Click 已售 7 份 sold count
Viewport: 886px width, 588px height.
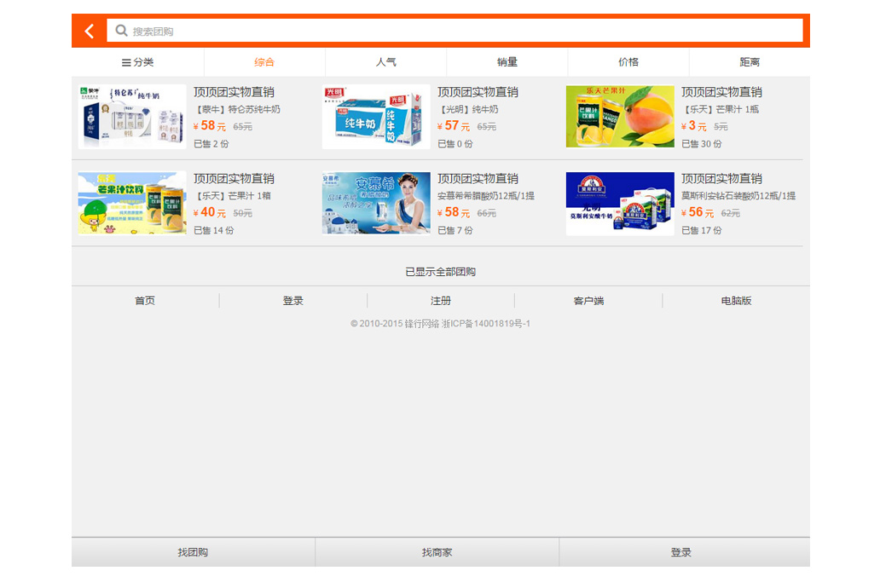pos(455,230)
